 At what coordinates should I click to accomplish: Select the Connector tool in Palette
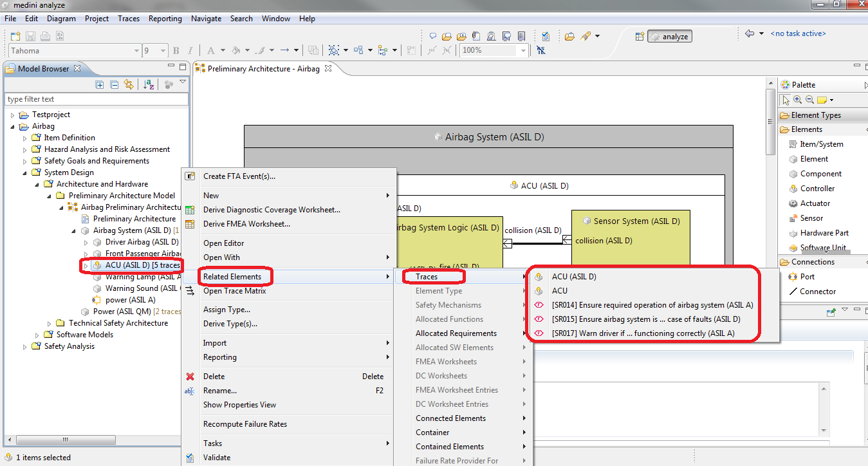pos(817,292)
